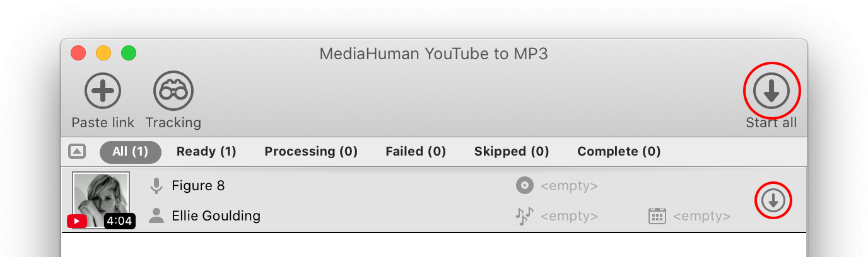
Task: Click the microphone title icon
Action: pos(156,186)
